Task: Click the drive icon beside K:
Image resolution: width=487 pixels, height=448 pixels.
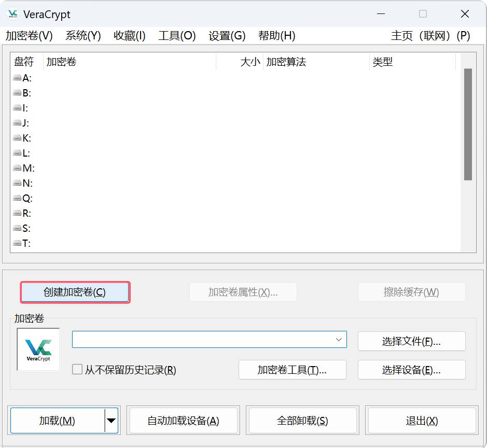Action: coord(17,138)
